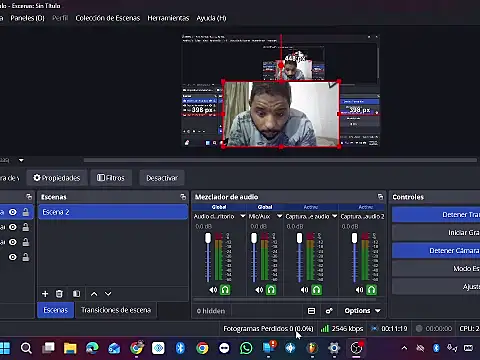This screenshot has width=480, height=360.
Task: Open WhatsApp from the taskbar
Action: click(x=246, y=348)
